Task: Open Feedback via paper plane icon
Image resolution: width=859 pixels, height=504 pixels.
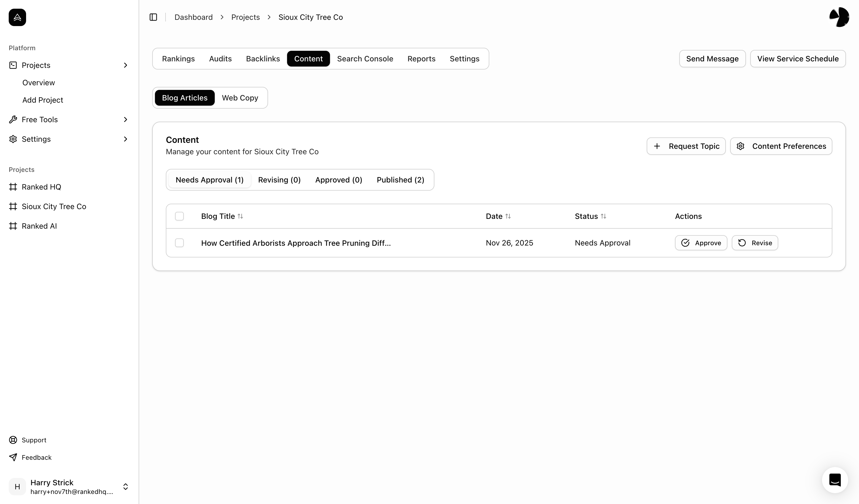Action: click(x=13, y=457)
